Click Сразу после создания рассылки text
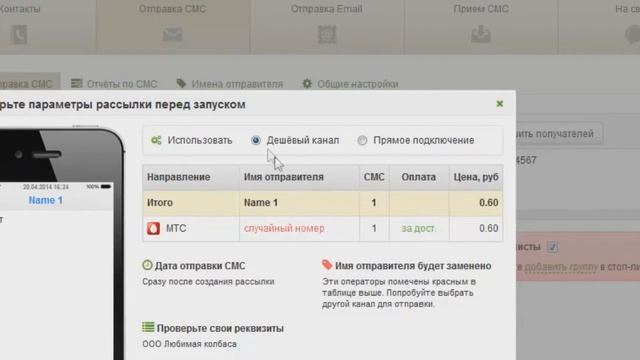The height and width of the screenshot is (360, 640). pyautogui.click(x=208, y=282)
